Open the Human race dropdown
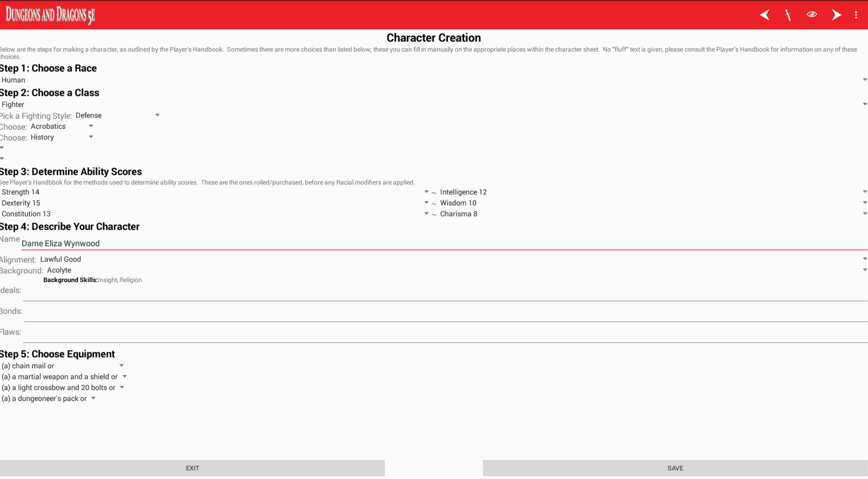The width and height of the screenshot is (868, 479). (433, 80)
